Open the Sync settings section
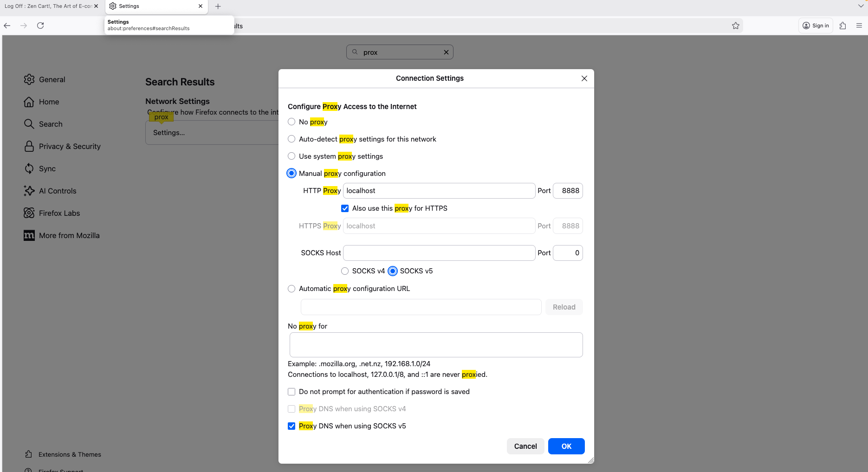Viewport: 868px width, 472px height. click(x=47, y=168)
